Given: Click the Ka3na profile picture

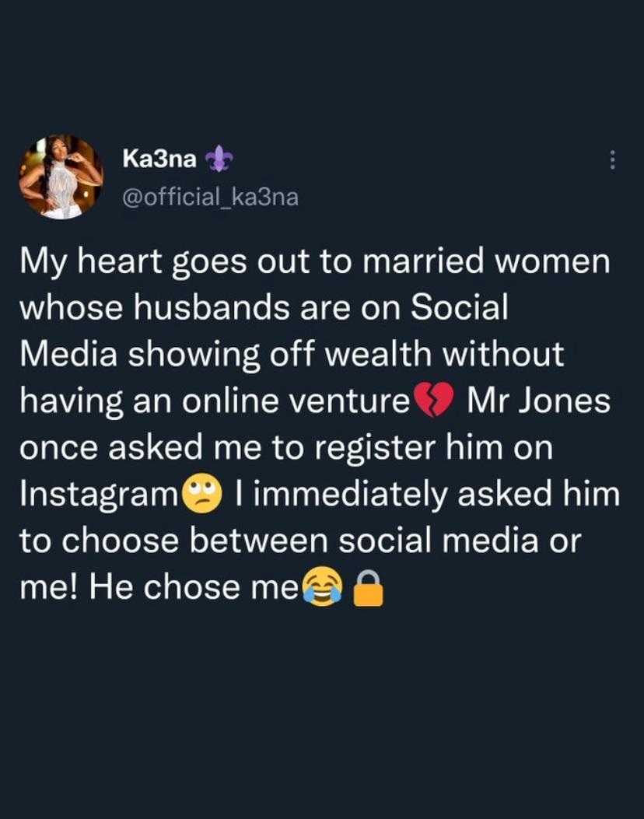Looking at the screenshot, I should pyautogui.click(x=61, y=177).
